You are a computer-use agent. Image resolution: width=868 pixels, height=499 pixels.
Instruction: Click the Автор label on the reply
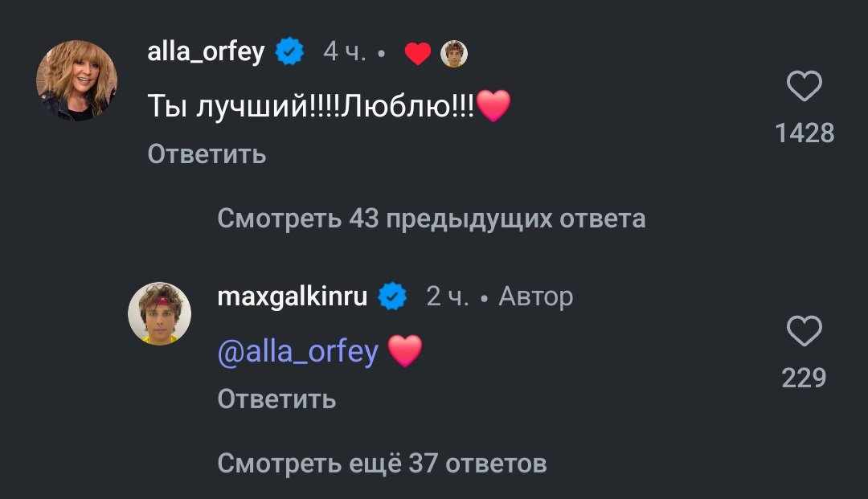536,297
